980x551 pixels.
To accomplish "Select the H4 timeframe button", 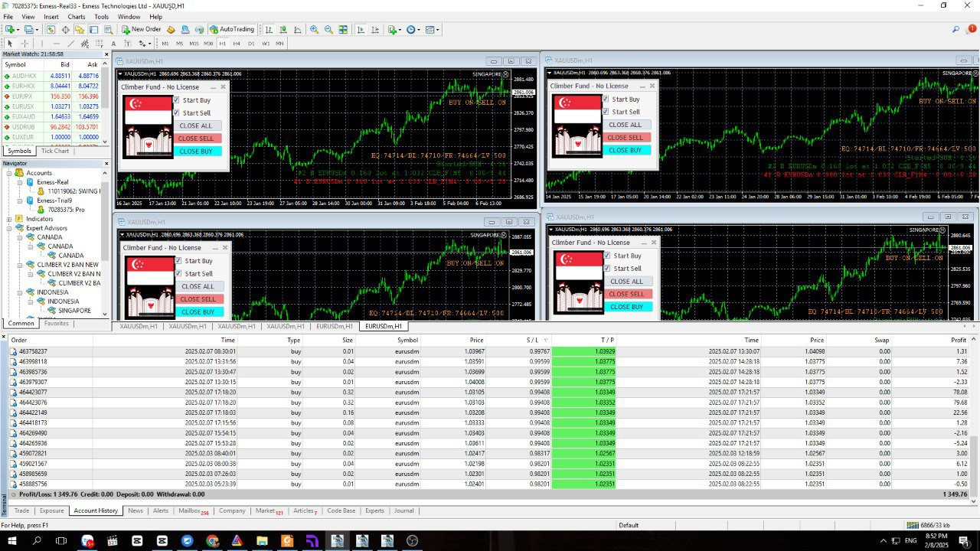I will coord(237,44).
